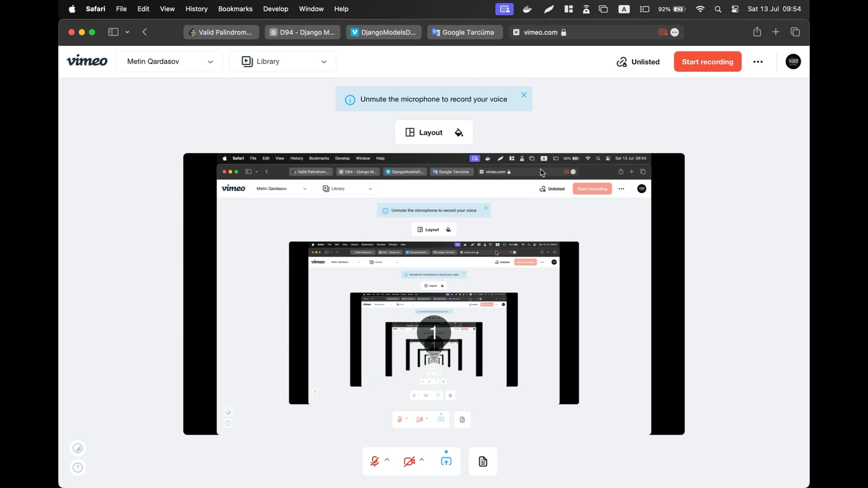Click the Start recording button
This screenshot has width=868, height=488.
(x=708, y=62)
